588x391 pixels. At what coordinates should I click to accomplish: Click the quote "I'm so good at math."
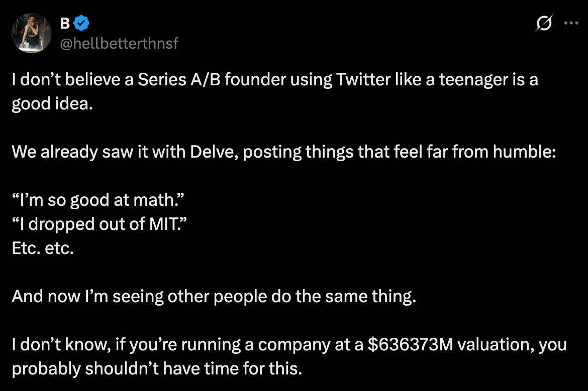98,200
